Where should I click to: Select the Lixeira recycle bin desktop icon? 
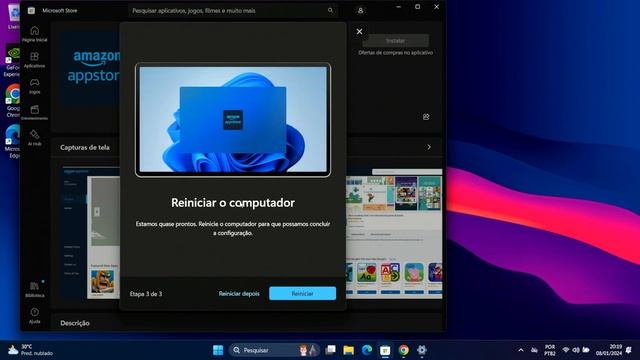pyautogui.click(x=13, y=16)
